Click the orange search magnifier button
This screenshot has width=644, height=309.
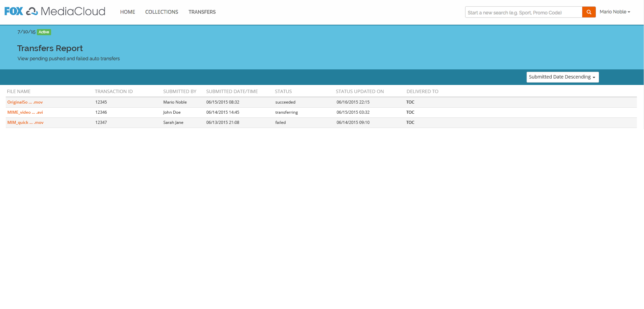[589, 12]
